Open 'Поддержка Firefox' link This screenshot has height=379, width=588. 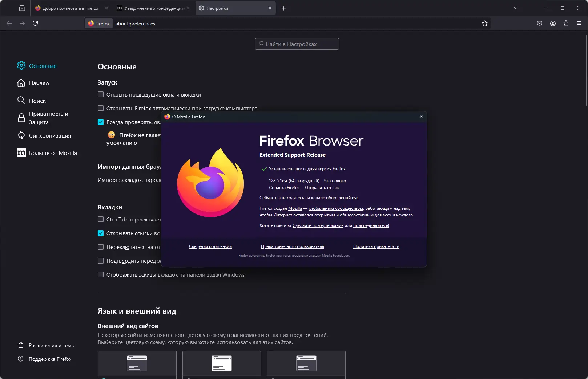pyautogui.click(x=44, y=359)
